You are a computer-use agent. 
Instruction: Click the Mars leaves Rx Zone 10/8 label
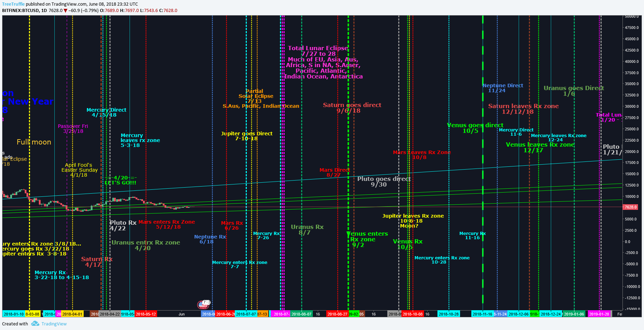point(422,155)
